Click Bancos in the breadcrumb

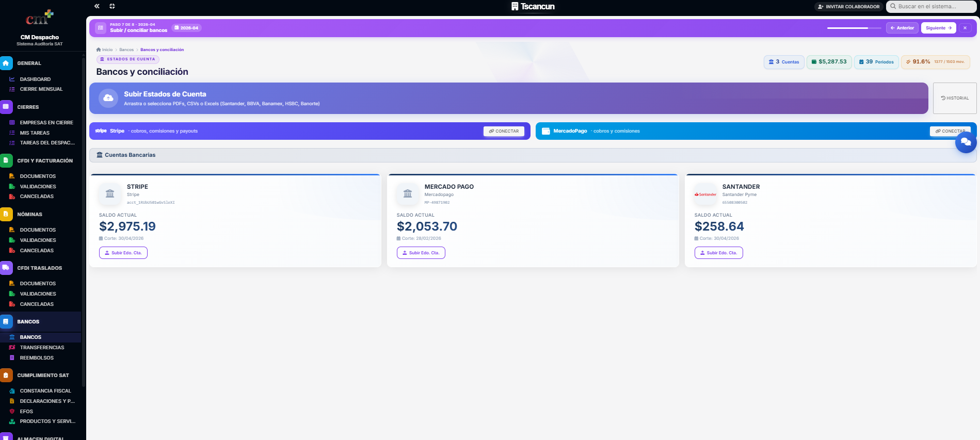tap(126, 50)
